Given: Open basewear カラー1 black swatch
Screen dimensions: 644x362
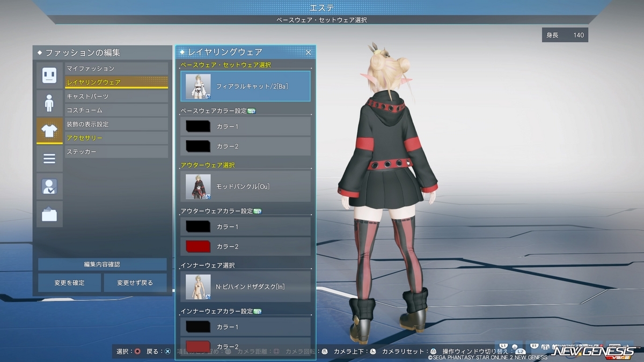Looking at the screenshot, I should (x=198, y=127).
